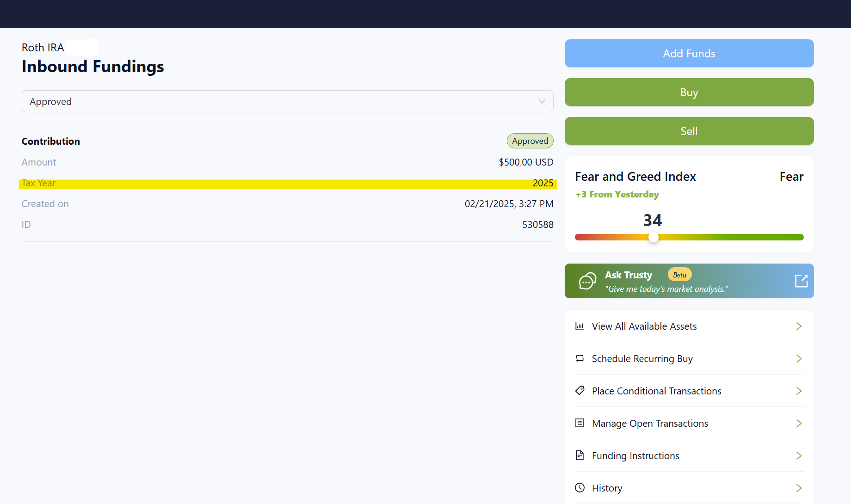Open the Place Conditional Transactions menu item
This screenshot has width=851, height=504.
[656, 391]
